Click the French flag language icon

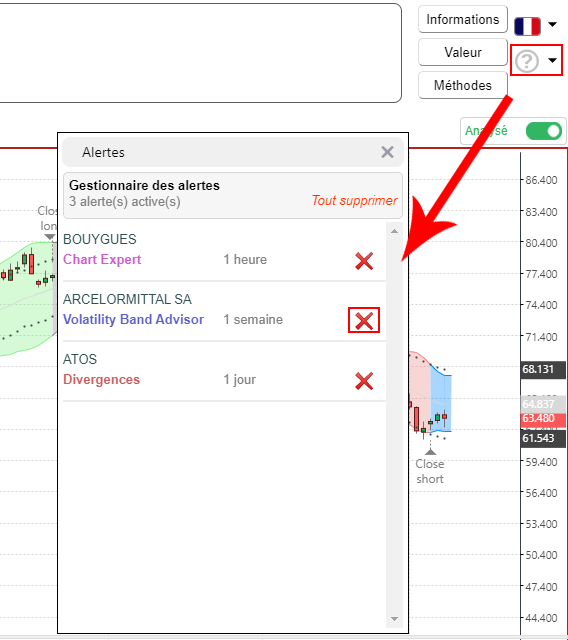(x=527, y=26)
